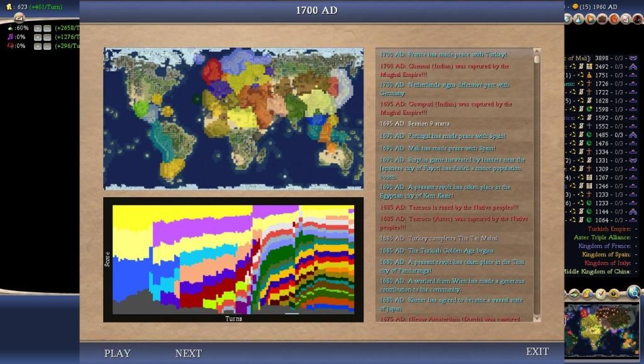Select Kingdom of Spain in the scoreboard
The width and height of the screenshot is (644, 364).
(606, 254)
